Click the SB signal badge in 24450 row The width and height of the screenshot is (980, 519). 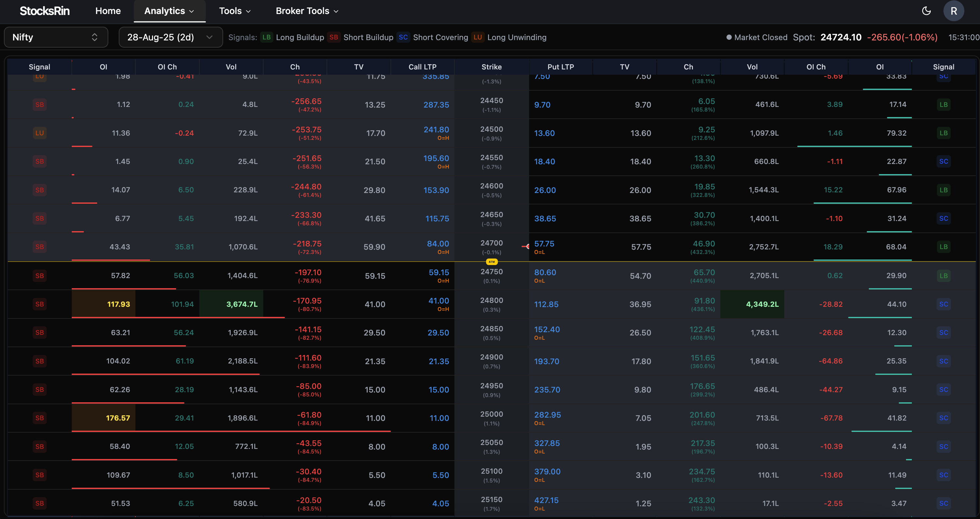[39, 105]
